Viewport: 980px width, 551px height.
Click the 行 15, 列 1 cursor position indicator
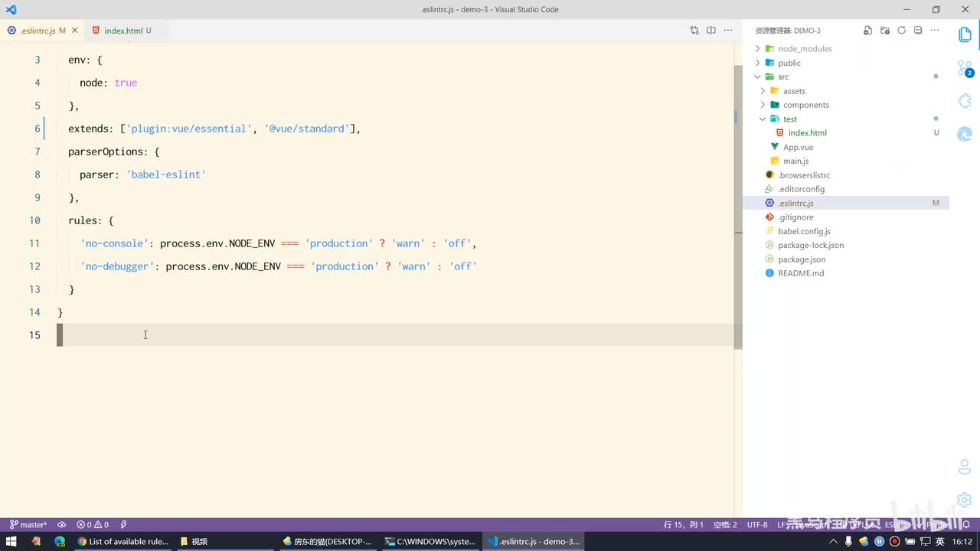pos(683,525)
